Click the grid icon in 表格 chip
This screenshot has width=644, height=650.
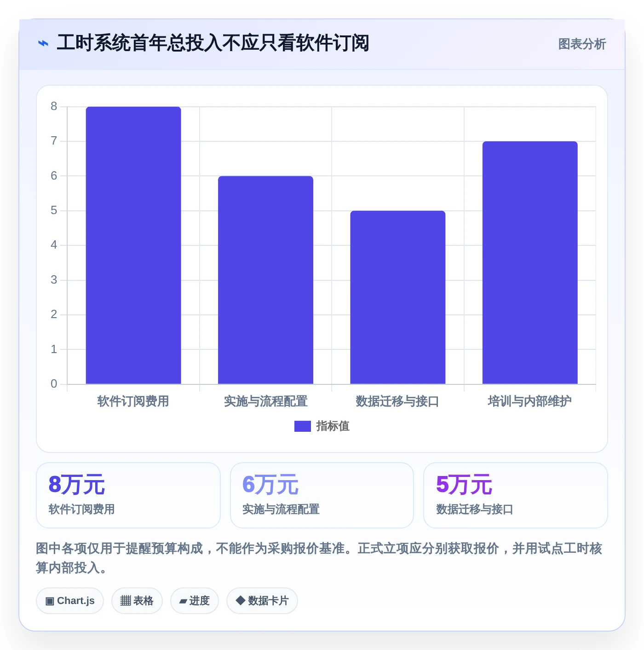tap(126, 601)
